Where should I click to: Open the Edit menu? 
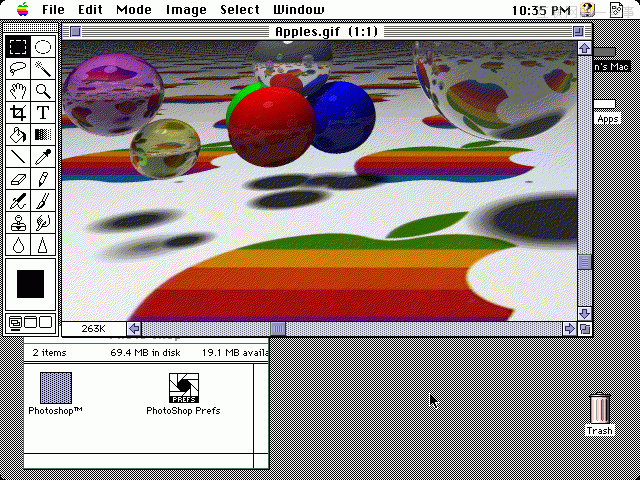(x=90, y=9)
